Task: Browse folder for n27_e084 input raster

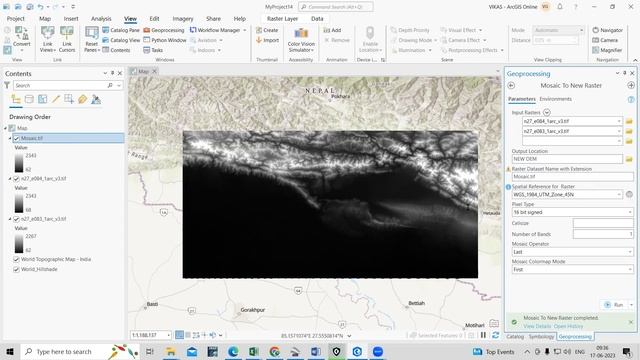Action: 629,121
